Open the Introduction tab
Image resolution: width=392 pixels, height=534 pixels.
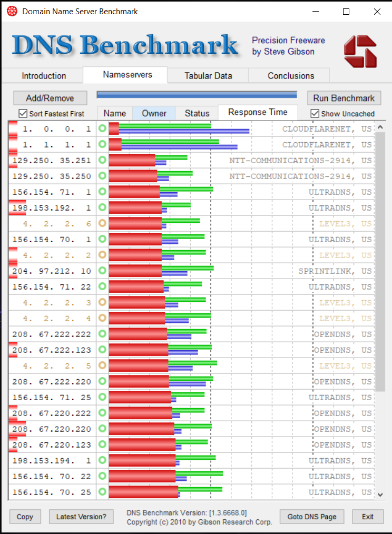pyautogui.click(x=44, y=76)
